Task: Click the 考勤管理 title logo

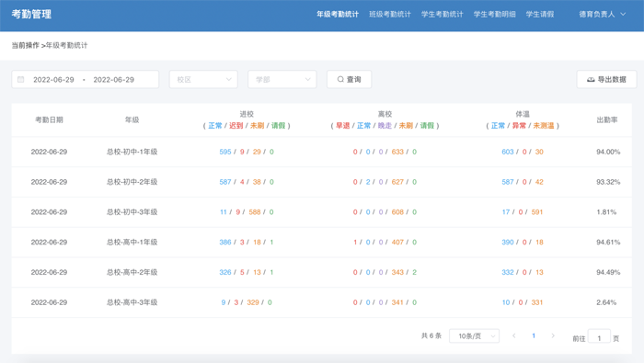Action: pos(31,15)
